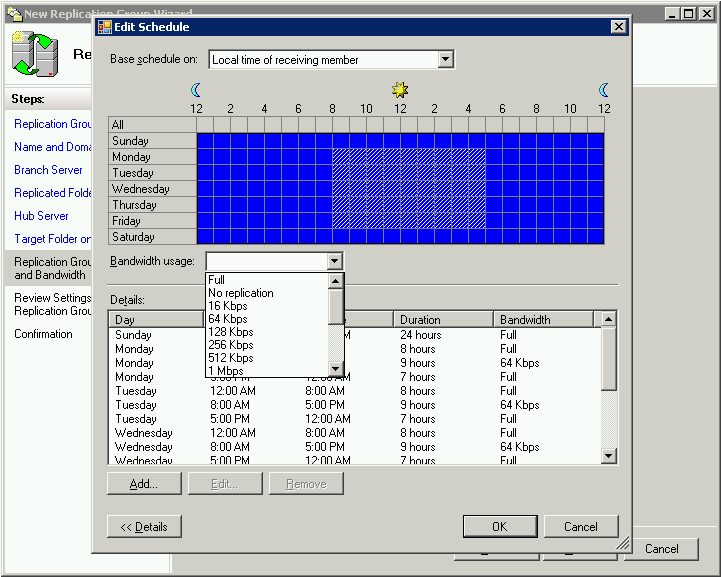
Task: Select the All row header in schedule grid
Action: [152, 125]
